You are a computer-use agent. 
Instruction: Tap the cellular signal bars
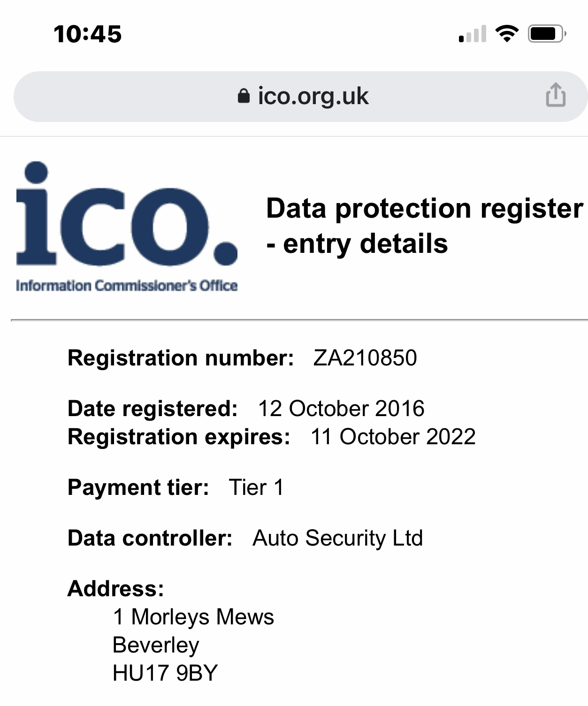(472, 34)
